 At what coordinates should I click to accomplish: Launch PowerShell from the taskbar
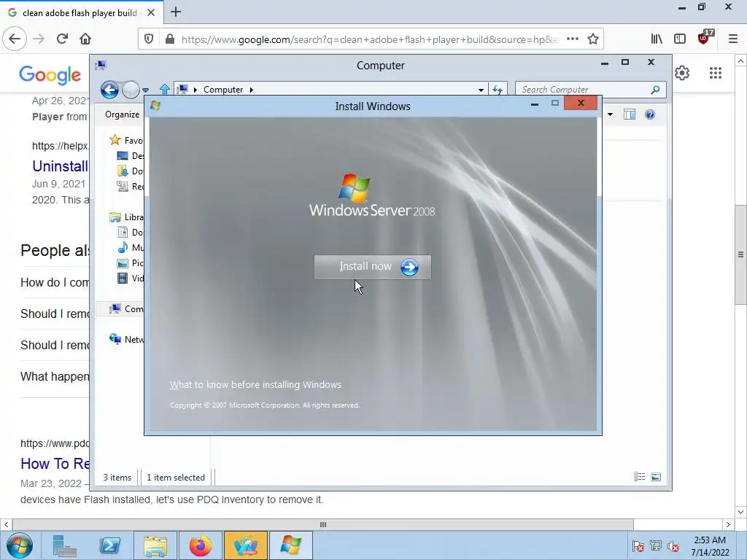[x=109, y=545]
